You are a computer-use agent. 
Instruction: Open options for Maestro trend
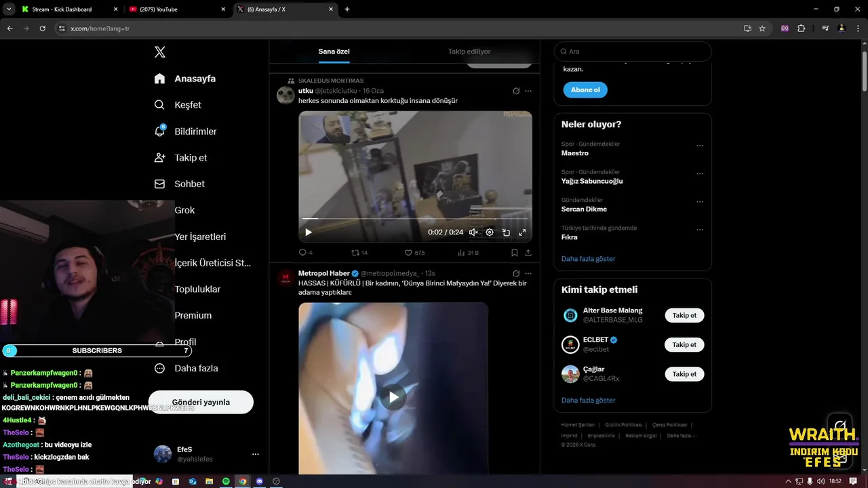(700, 146)
